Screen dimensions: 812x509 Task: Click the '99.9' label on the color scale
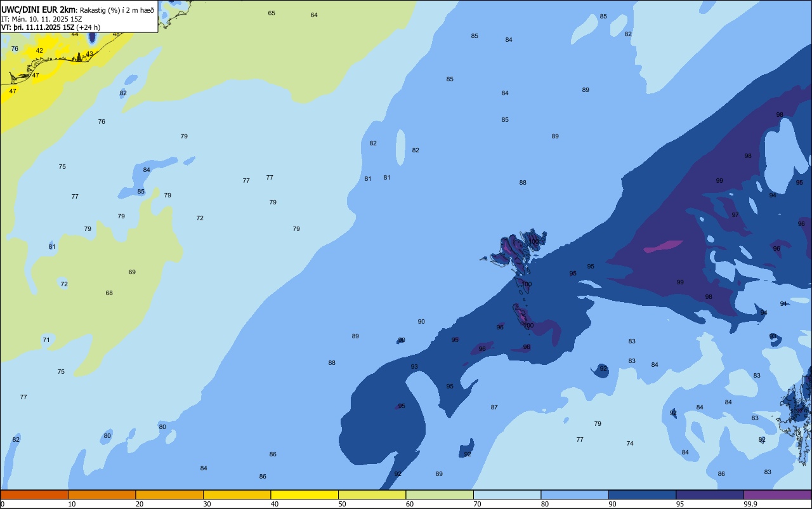point(751,504)
